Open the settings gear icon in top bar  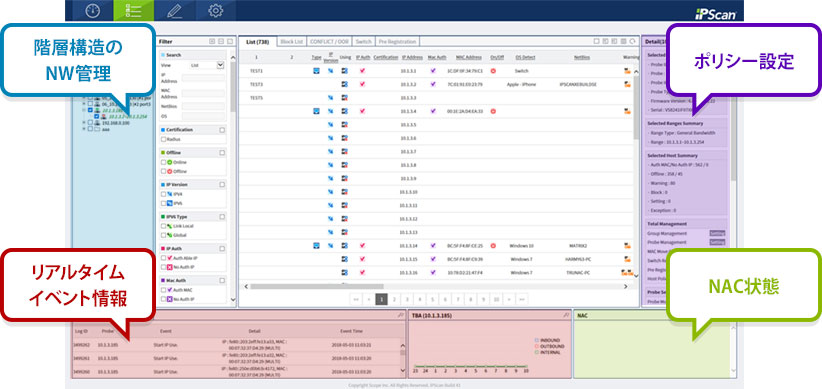pyautogui.click(x=215, y=10)
